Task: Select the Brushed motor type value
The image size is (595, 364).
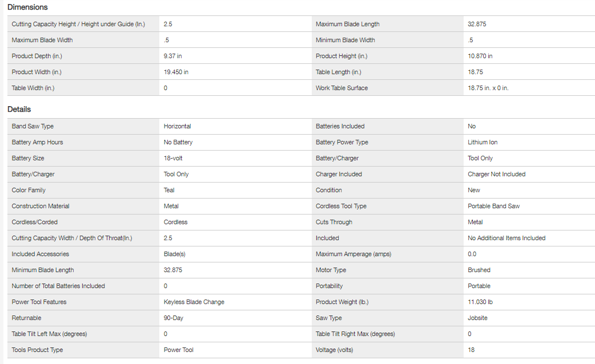Action: click(x=479, y=270)
